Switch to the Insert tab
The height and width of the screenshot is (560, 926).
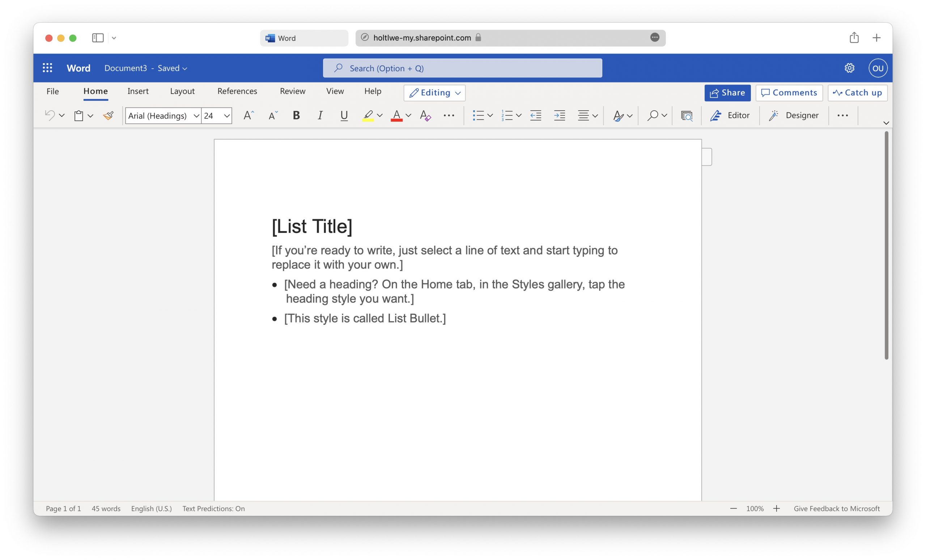(137, 91)
